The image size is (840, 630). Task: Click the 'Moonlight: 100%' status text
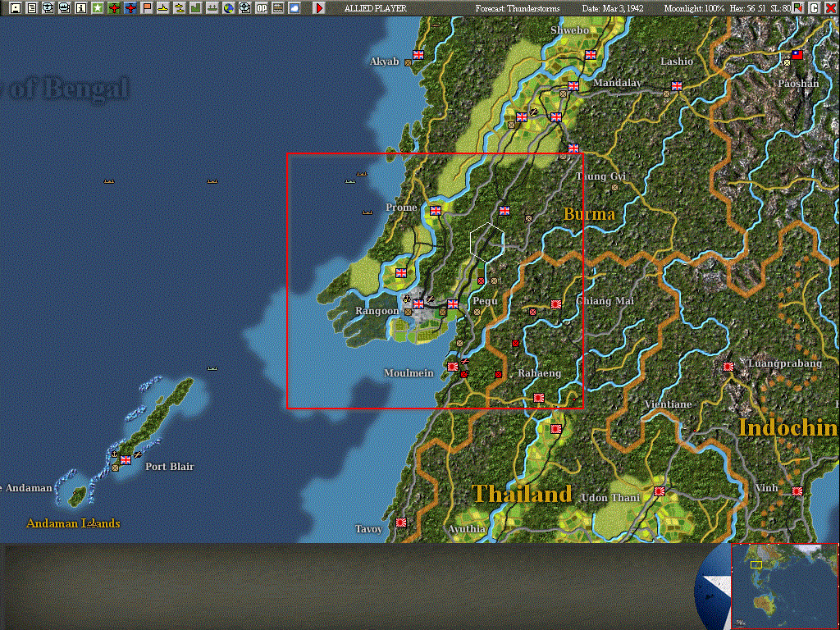pos(694,8)
